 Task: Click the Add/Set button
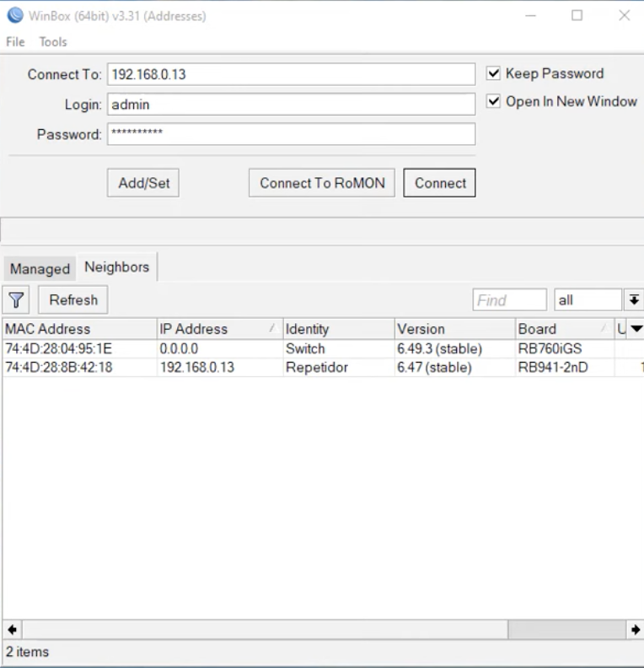pyautogui.click(x=143, y=183)
